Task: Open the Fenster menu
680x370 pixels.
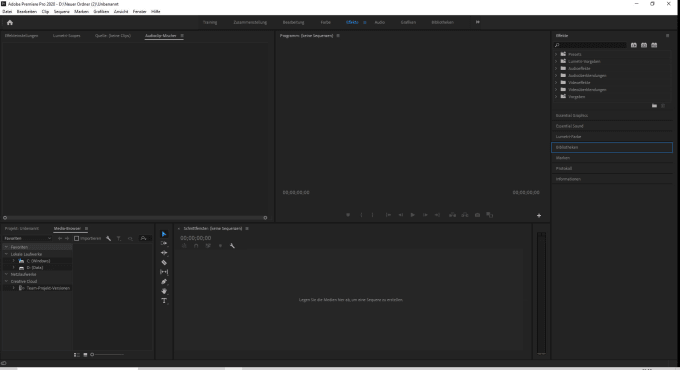Action: [x=139, y=12]
